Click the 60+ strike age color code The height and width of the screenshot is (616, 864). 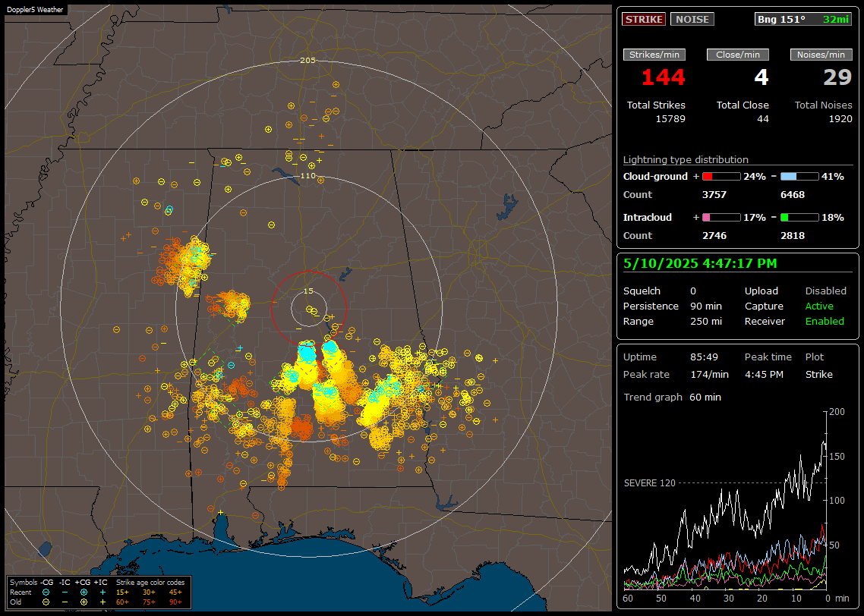[122, 602]
